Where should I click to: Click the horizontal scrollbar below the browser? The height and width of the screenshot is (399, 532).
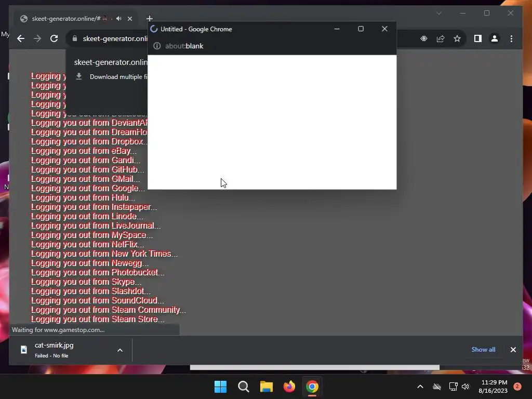click(x=314, y=367)
